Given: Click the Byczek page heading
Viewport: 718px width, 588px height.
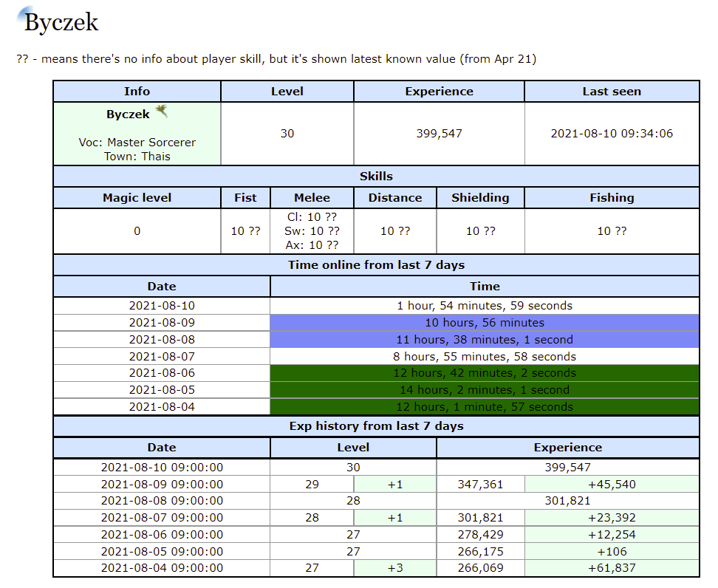Looking at the screenshot, I should point(61,22).
